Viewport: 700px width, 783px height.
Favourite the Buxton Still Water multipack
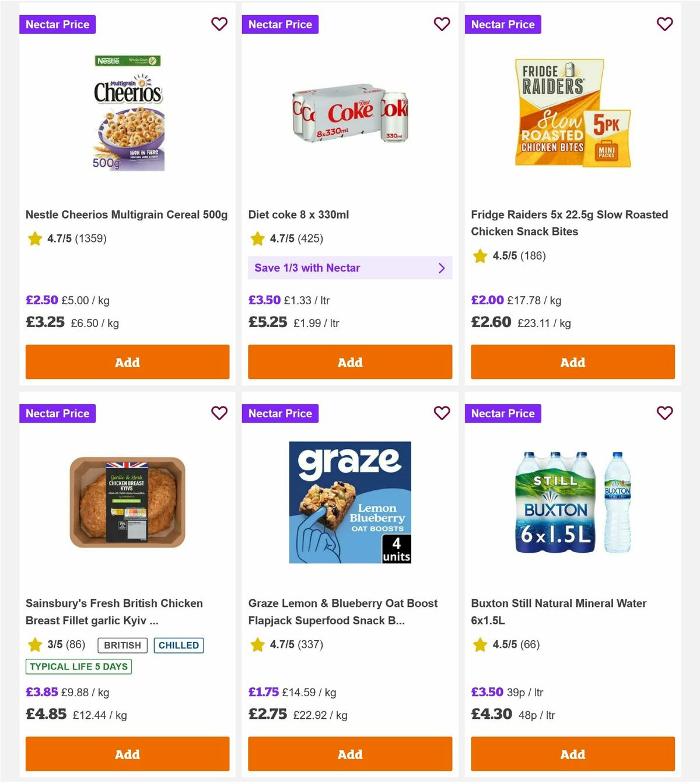(x=665, y=413)
